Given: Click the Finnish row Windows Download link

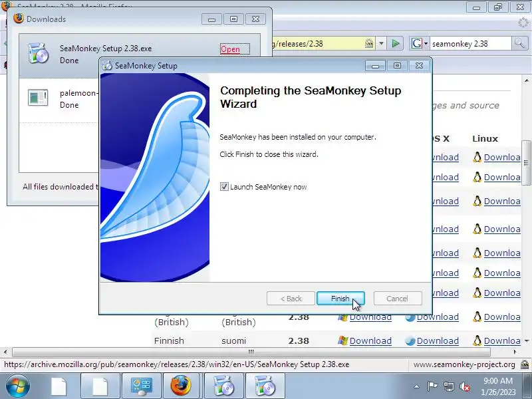Looking at the screenshot, I should [370, 340].
